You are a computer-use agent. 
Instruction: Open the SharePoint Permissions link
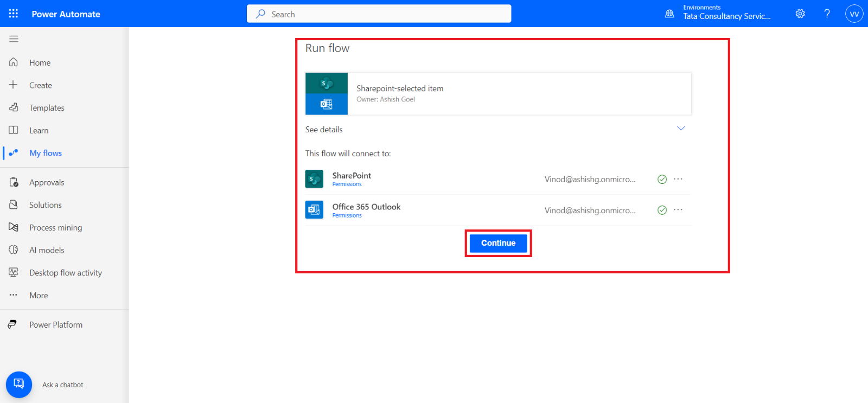[347, 184]
